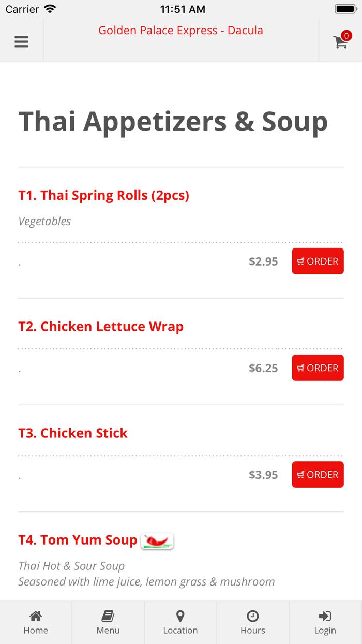Open the T1. Thai Spring Rolls item
The image size is (362, 644).
click(104, 195)
